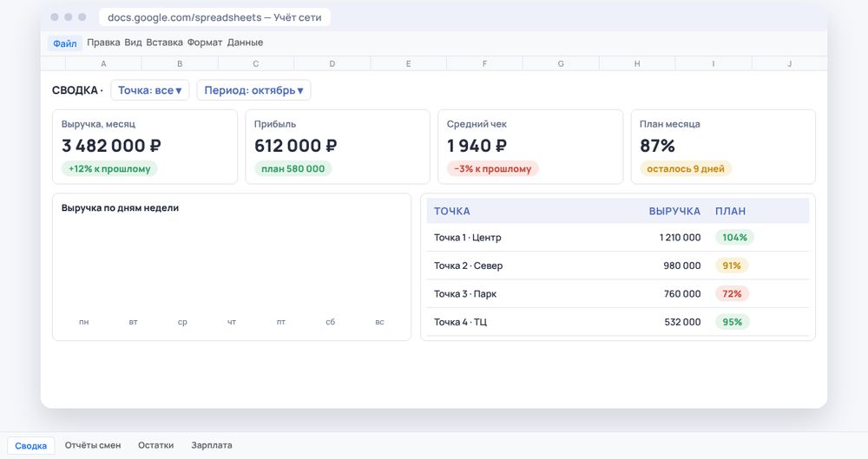This screenshot has height=459, width=868.
Task: Select the Точка 3 · Парк row name
Action: tap(465, 294)
